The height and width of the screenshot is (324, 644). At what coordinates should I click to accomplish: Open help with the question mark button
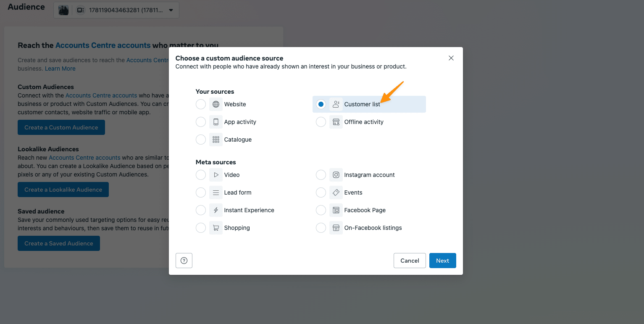click(184, 261)
